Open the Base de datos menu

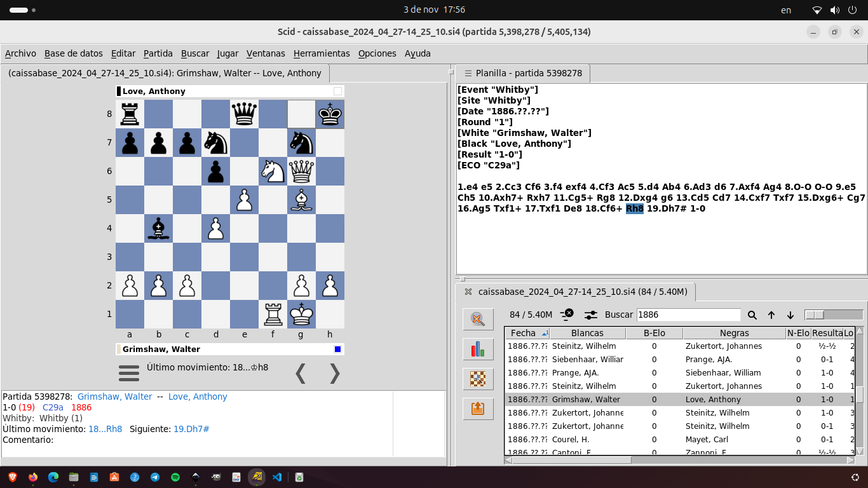74,53
